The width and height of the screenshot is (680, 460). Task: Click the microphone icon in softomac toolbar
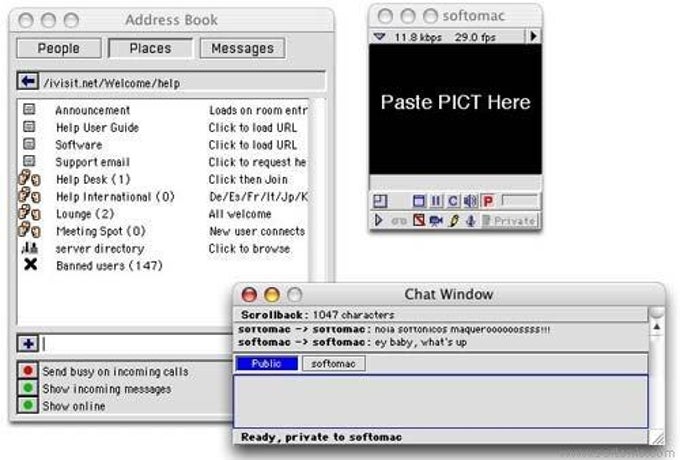pos(471,220)
